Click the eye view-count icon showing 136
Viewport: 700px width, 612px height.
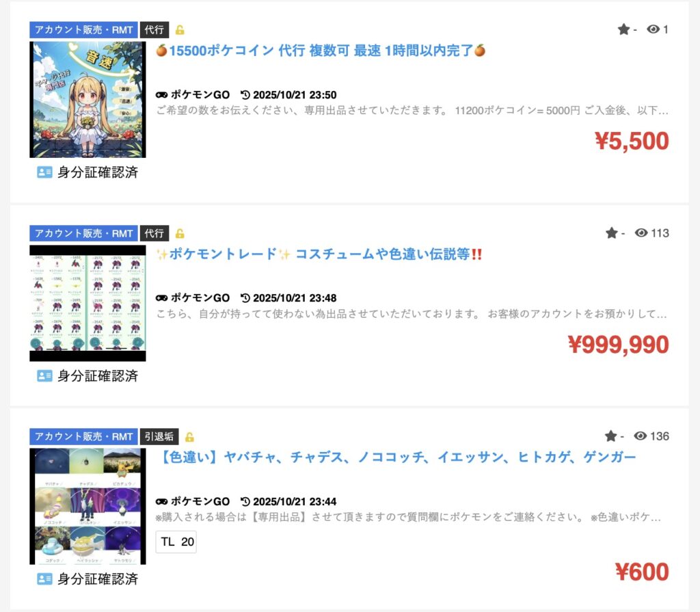[x=640, y=436]
